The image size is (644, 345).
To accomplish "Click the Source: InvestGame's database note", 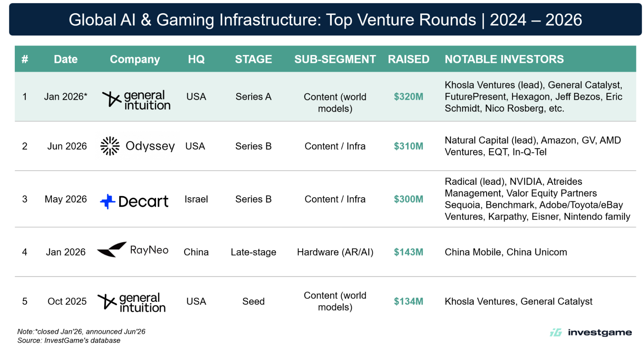I will click(x=69, y=340).
